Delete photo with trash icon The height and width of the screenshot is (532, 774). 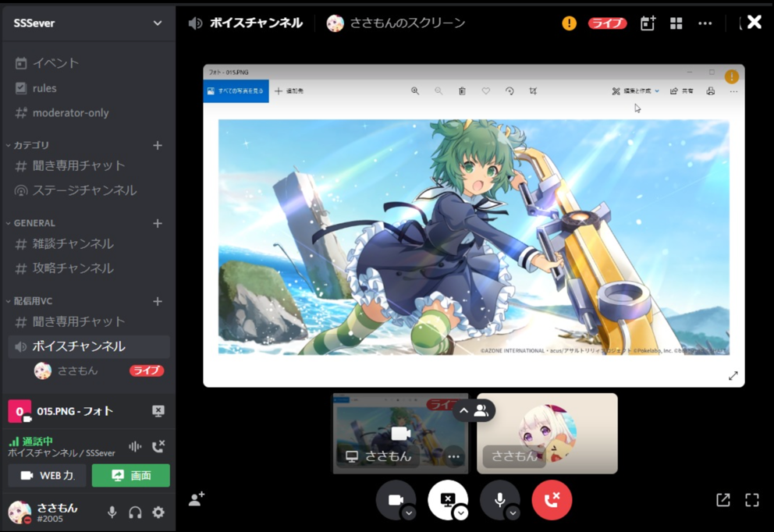[x=462, y=91]
